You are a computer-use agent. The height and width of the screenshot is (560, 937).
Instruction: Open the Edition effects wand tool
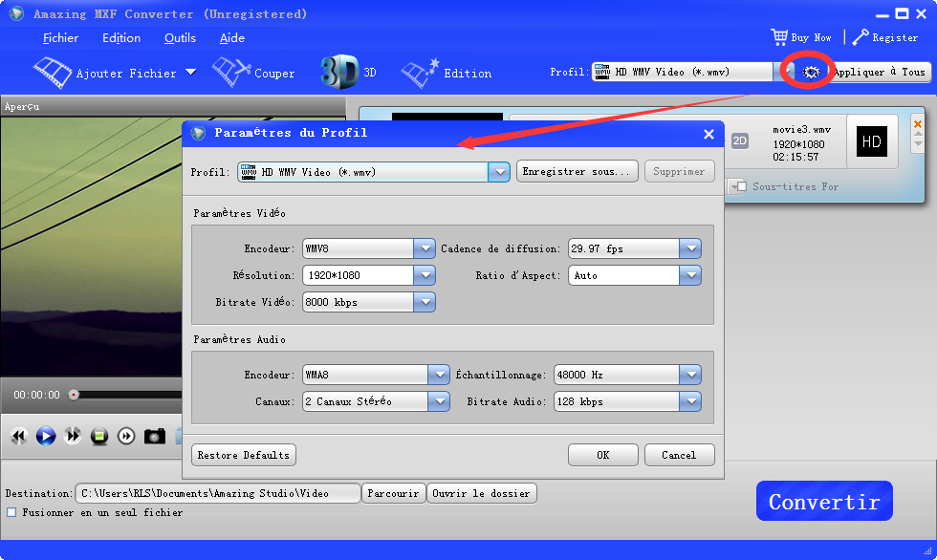(x=420, y=74)
